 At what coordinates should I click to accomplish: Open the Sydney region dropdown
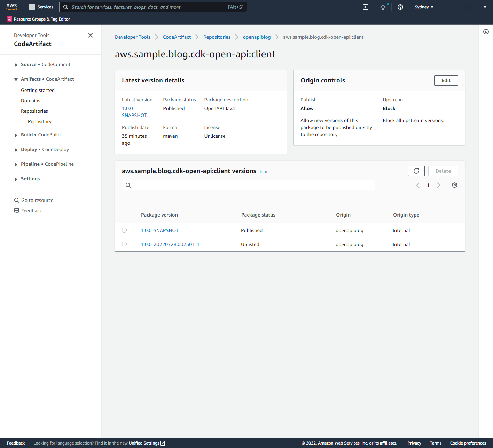pos(424,7)
